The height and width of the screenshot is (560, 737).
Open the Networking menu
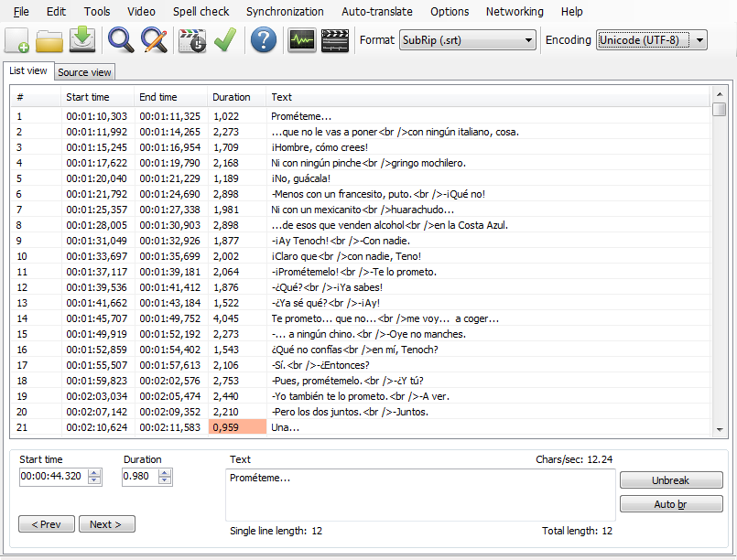pos(515,12)
